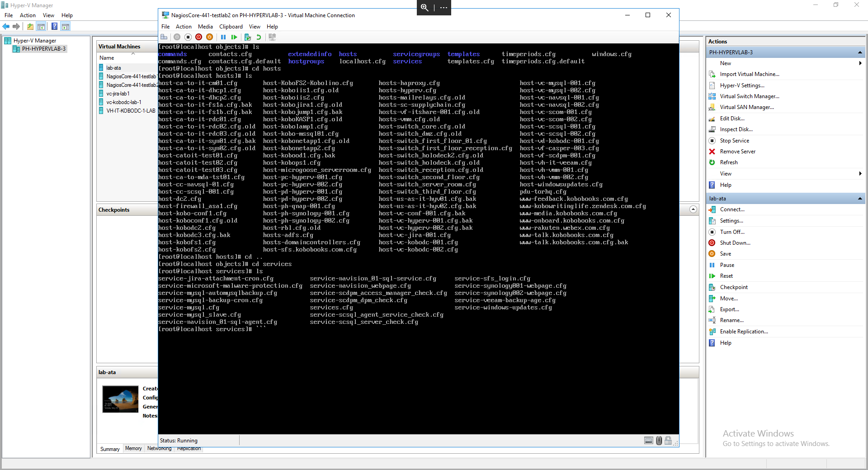Click Shut Down... in lab-ata actions
The width and height of the screenshot is (868, 470).
(x=735, y=243)
